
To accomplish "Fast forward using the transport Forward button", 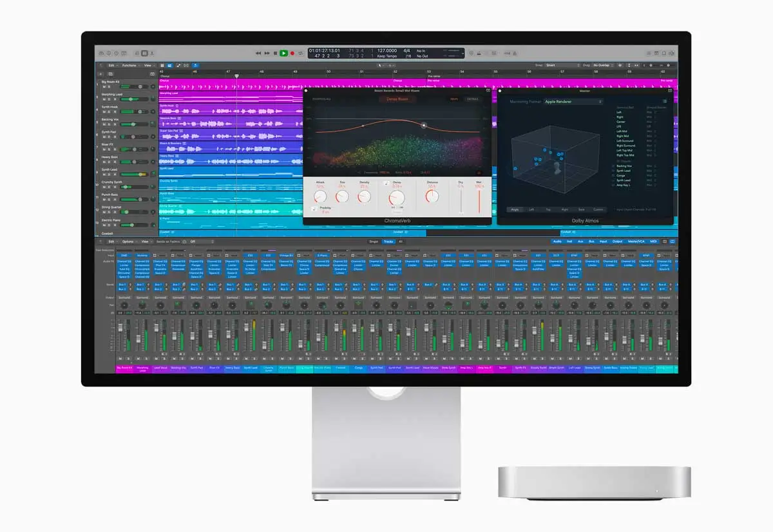I will [x=267, y=53].
